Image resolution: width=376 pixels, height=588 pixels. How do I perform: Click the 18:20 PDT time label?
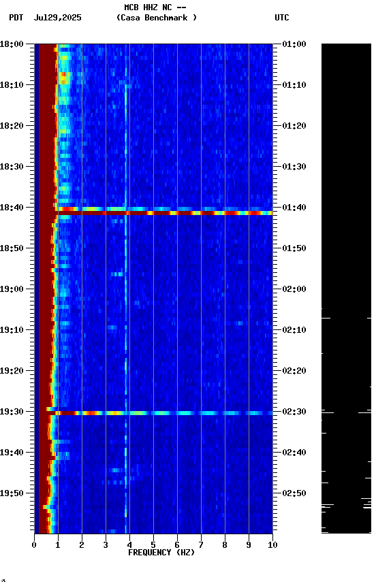pos(12,126)
